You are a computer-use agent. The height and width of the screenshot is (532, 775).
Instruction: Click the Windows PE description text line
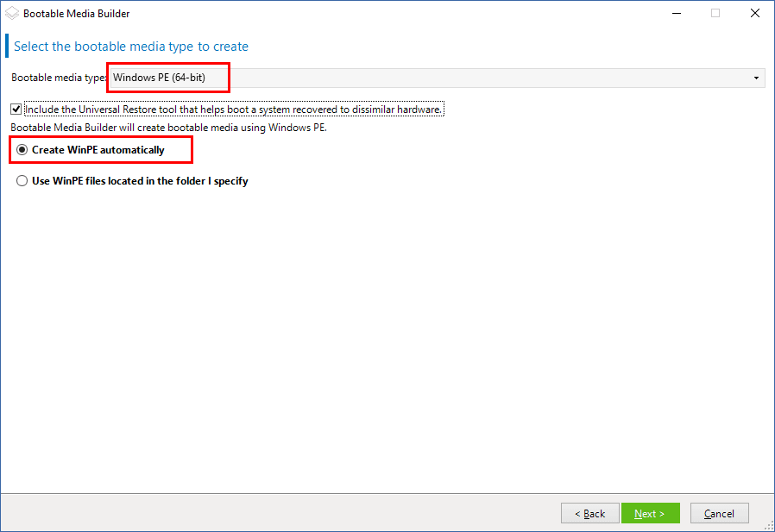pyautogui.click(x=168, y=128)
